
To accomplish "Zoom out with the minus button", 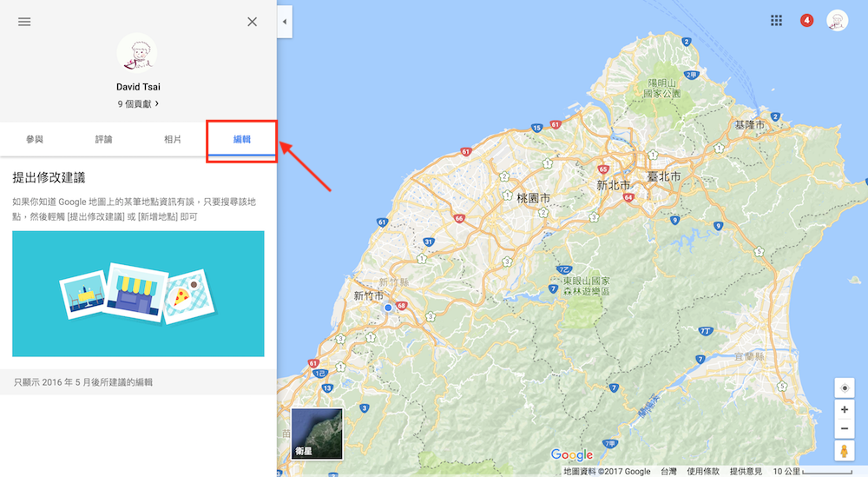I will coord(845,429).
